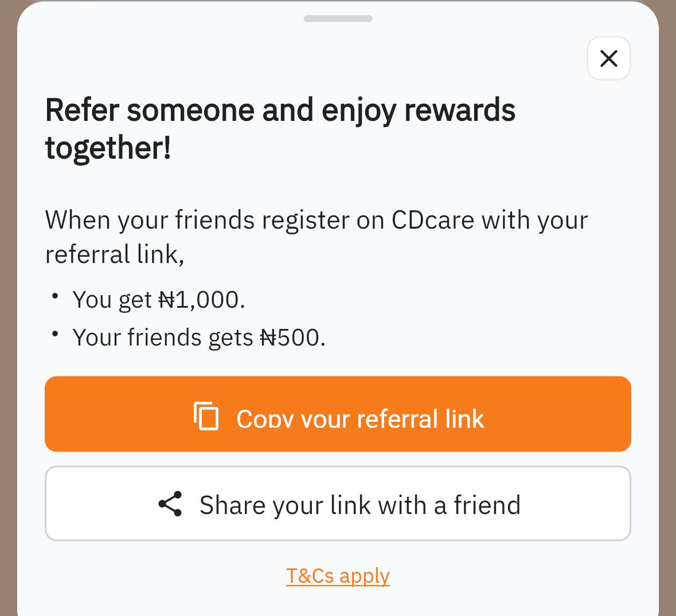Close the referral rewards sheet
676x616 pixels.
tap(608, 58)
